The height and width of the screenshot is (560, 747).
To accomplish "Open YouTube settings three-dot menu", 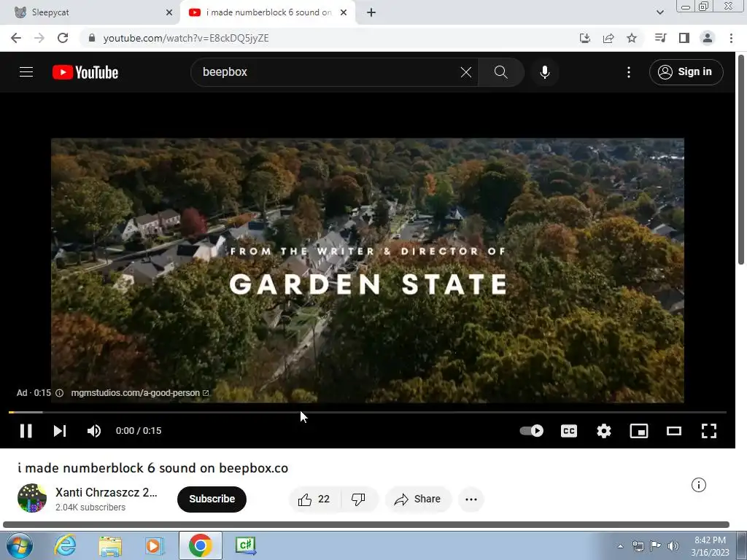I will click(x=629, y=72).
